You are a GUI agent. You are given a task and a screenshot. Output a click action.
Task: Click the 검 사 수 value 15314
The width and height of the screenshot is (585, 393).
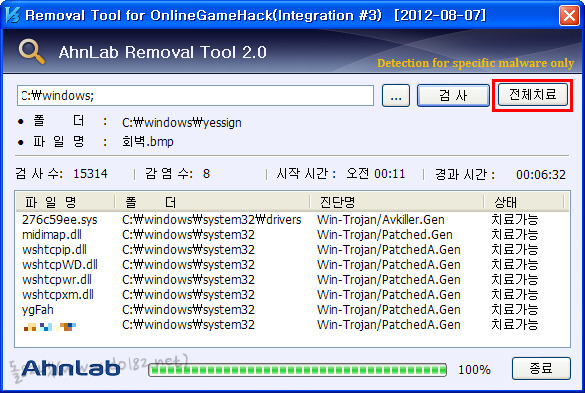(90, 174)
